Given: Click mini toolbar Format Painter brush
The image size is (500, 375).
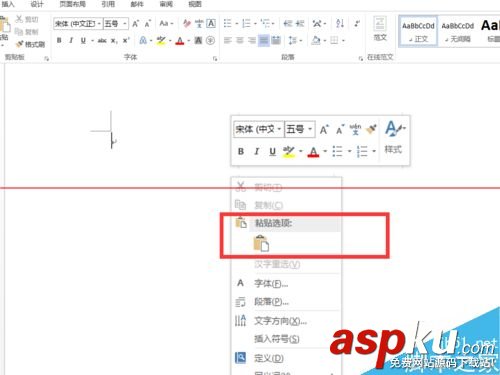Looking at the screenshot, I should (371, 129).
